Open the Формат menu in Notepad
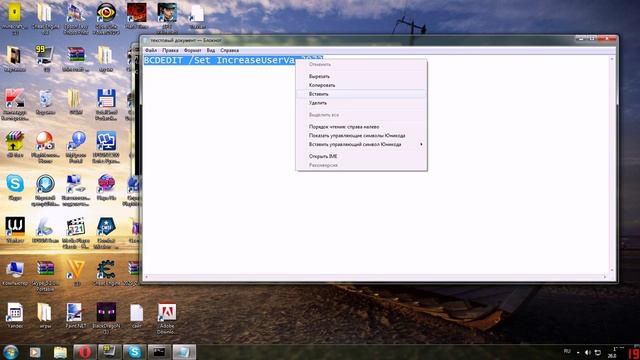 192,50
